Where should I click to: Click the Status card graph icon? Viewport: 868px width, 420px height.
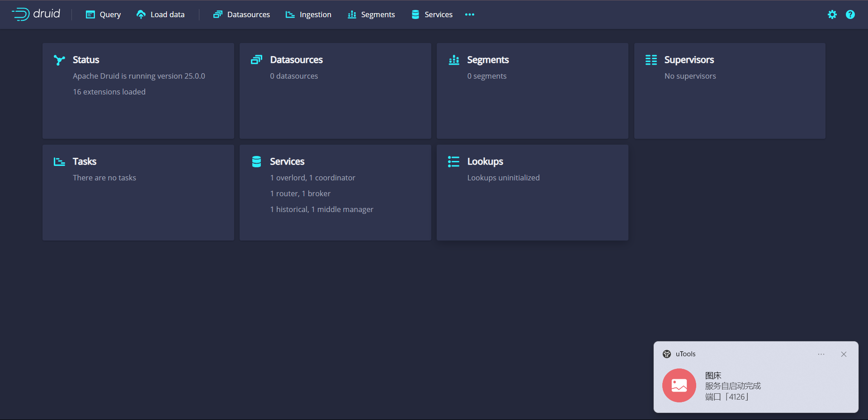click(59, 60)
